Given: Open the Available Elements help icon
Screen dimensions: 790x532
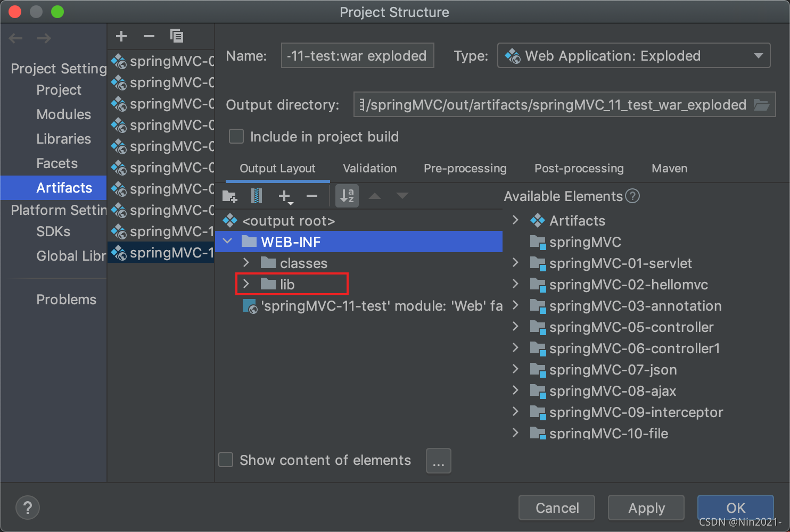Looking at the screenshot, I should pyautogui.click(x=632, y=196).
